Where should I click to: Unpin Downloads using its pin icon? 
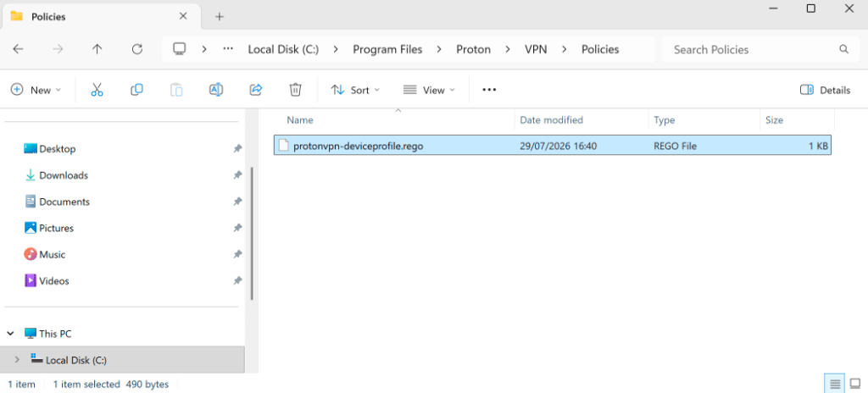(237, 175)
